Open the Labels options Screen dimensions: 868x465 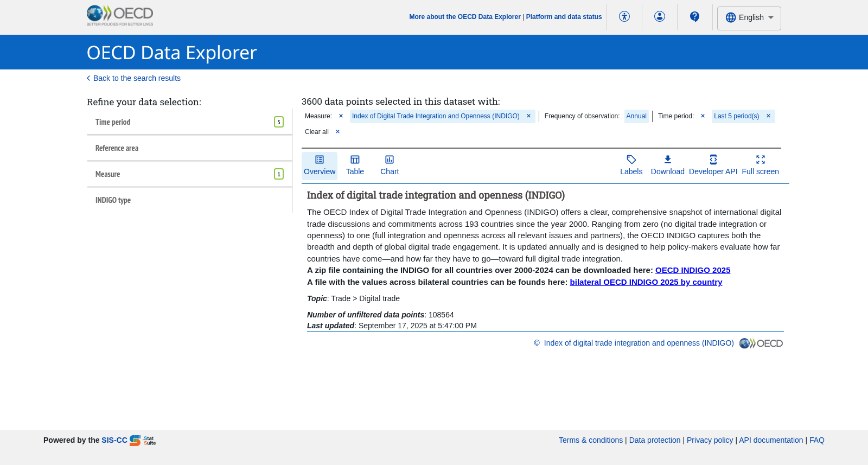tap(631, 165)
